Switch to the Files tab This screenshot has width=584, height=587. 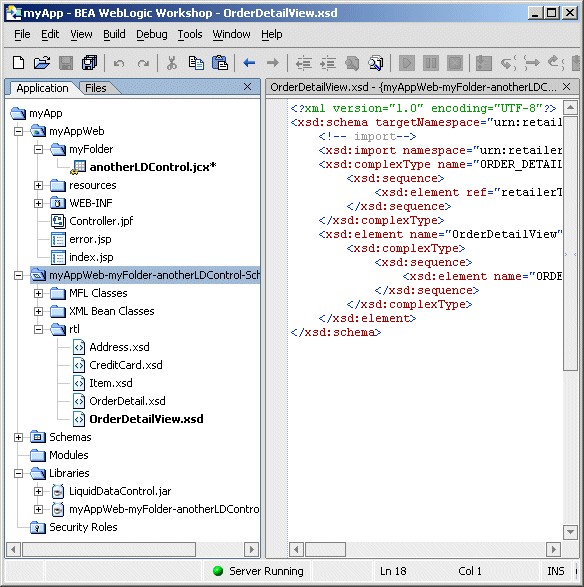click(96, 88)
